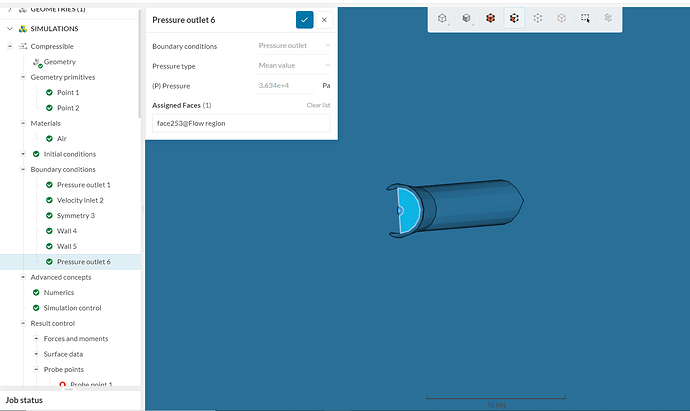The height and width of the screenshot is (411, 690).
Task: Click the greyed-out cube tool at toolbar end
Action: pyautogui.click(x=608, y=18)
